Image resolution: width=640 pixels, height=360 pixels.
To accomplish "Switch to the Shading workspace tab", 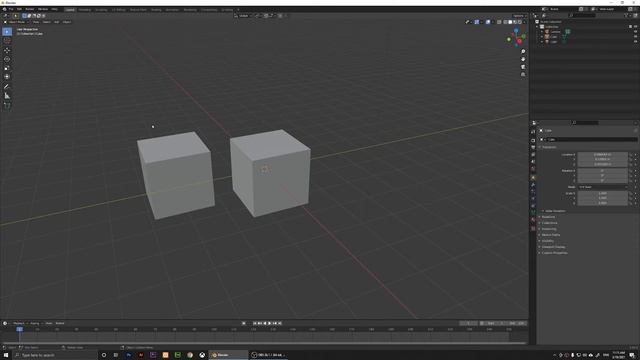I will pyautogui.click(x=156, y=9).
